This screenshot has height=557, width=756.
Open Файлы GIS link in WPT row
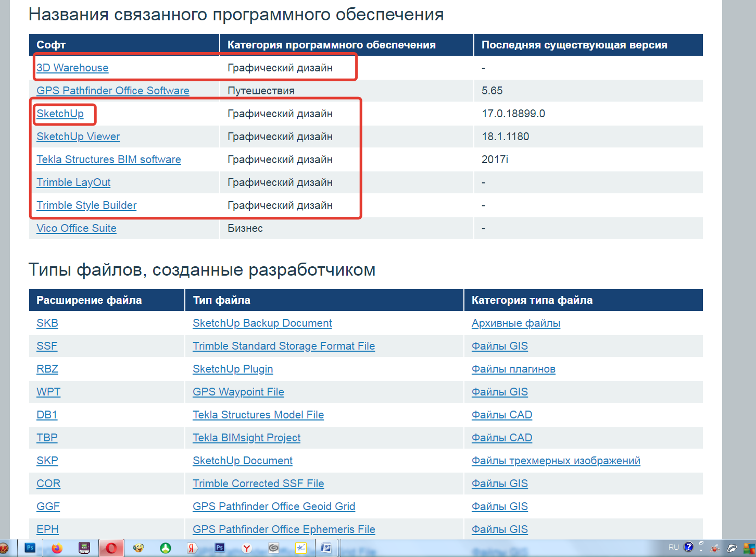tap(500, 392)
